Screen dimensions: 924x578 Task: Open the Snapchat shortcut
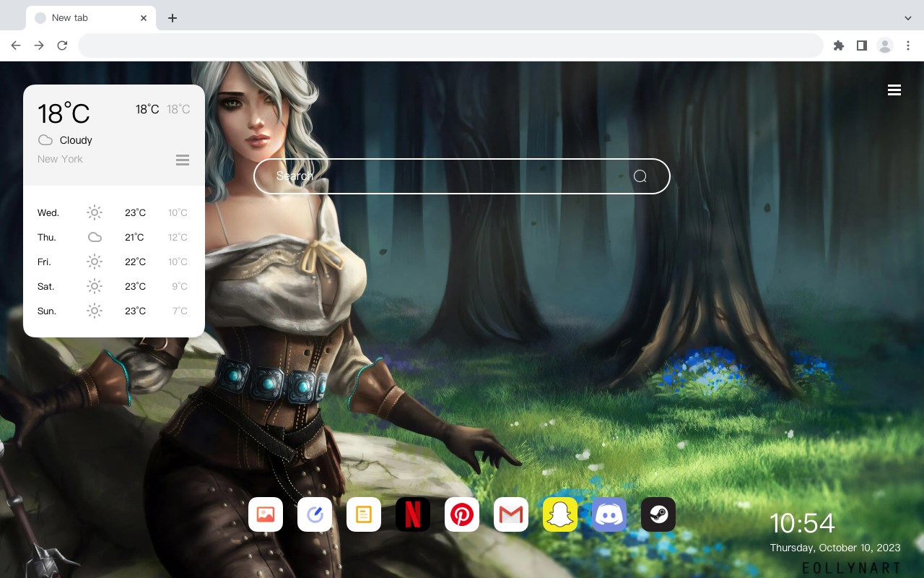pyautogui.click(x=560, y=514)
